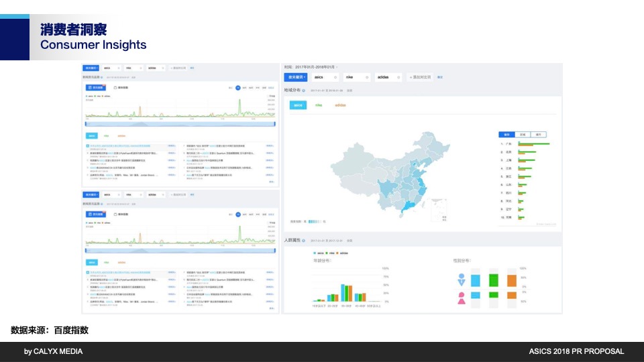Click the male gender icon in gender distribution
The width and height of the screenshot is (644, 362).
462,278
